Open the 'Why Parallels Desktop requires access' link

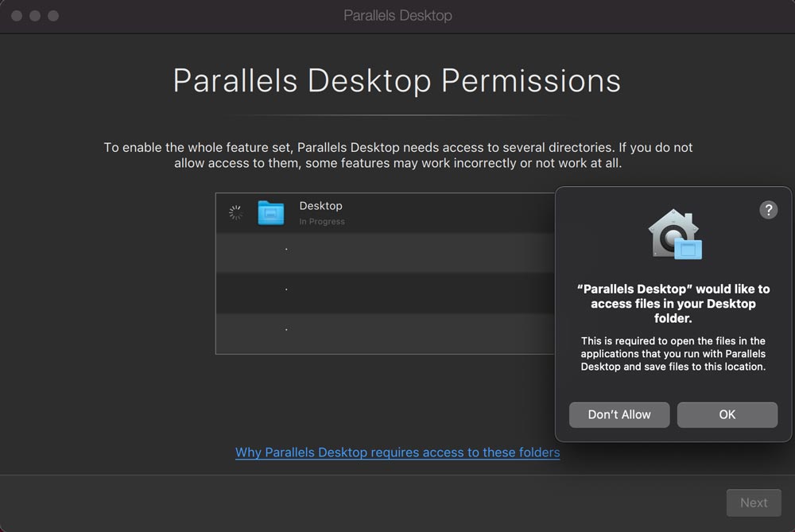coord(397,452)
